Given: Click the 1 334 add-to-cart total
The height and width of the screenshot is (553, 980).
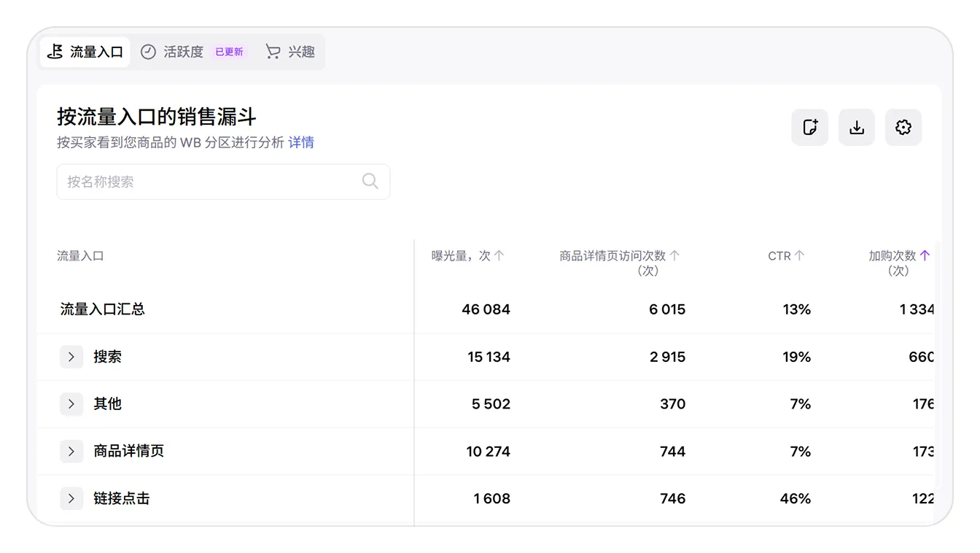Looking at the screenshot, I should [917, 309].
